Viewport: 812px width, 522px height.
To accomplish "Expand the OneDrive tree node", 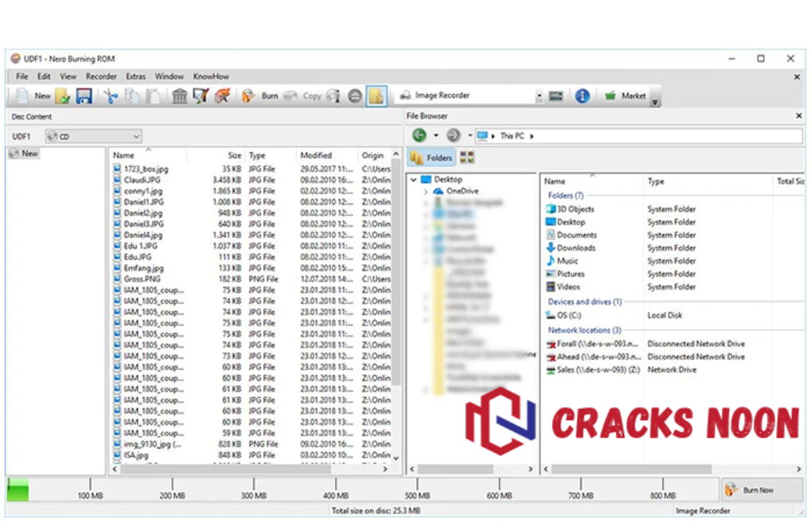I will point(426,192).
